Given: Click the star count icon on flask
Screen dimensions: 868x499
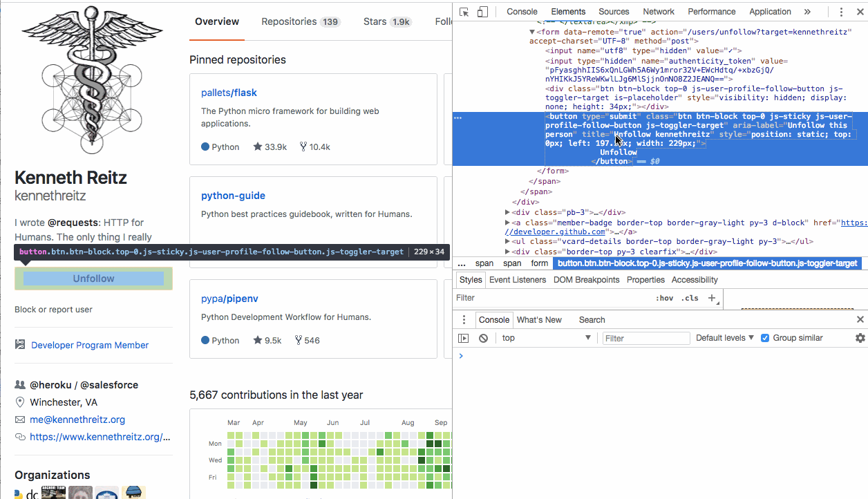Looking at the screenshot, I should point(258,147).
